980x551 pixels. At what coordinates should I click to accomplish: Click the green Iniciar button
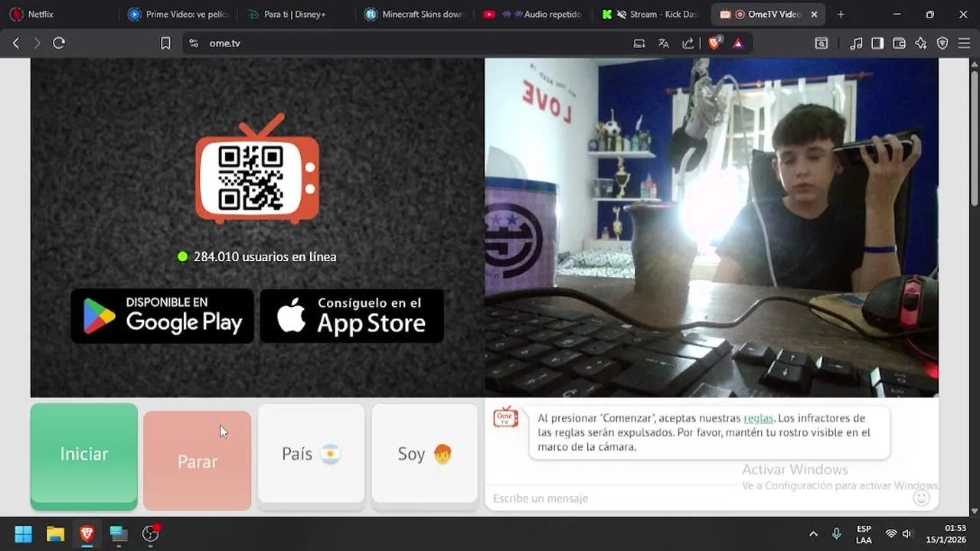click(84, 456)
